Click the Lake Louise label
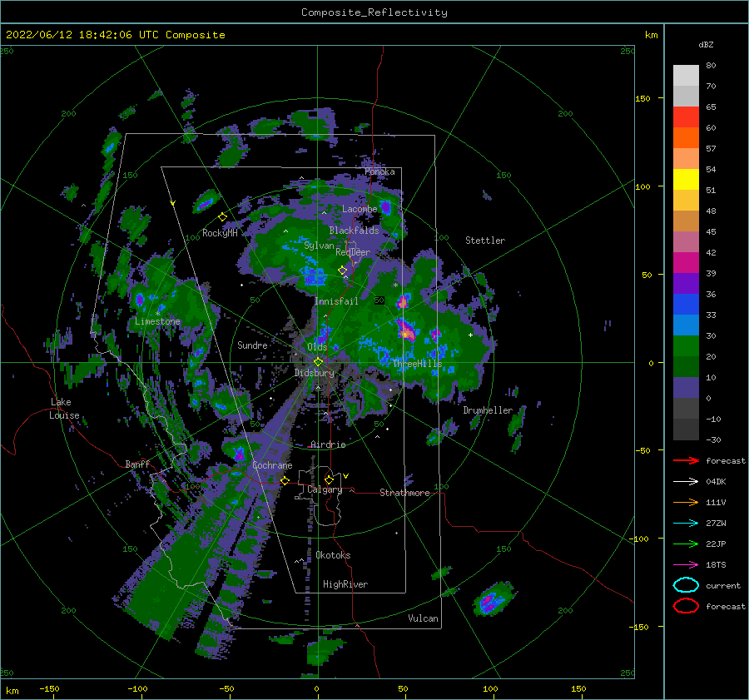The height and width of the screenshot is (700, 749). (64, 409)
